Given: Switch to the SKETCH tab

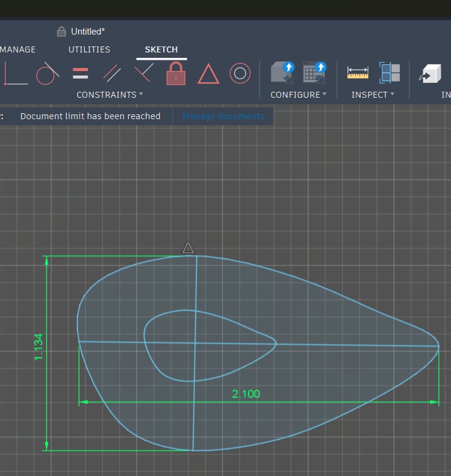Looking at the screenshot, I should tap(161, 49).
